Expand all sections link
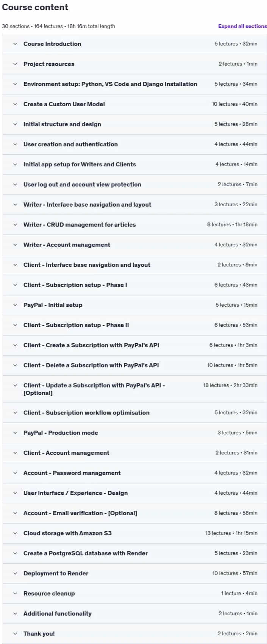This screenshot has height=644, width=267. click(242, 26)
